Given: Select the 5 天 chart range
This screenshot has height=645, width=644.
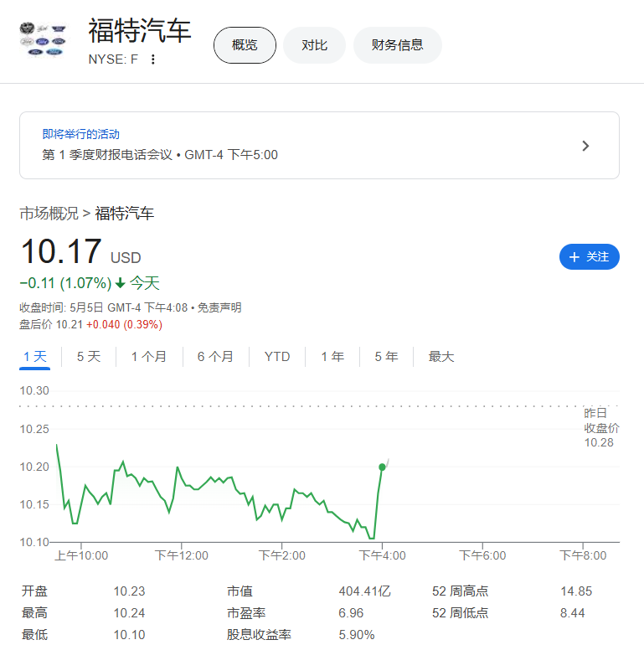Looking at the screenshot, I should click(x=89, y=357).
